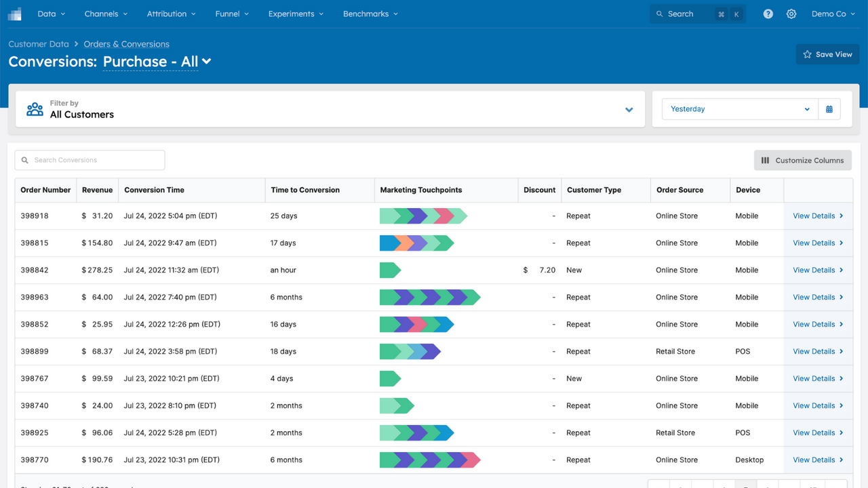The image size is (868, 488).
Task: Click the first touchpoint segment for order 398842
Action: pos(389,270)
